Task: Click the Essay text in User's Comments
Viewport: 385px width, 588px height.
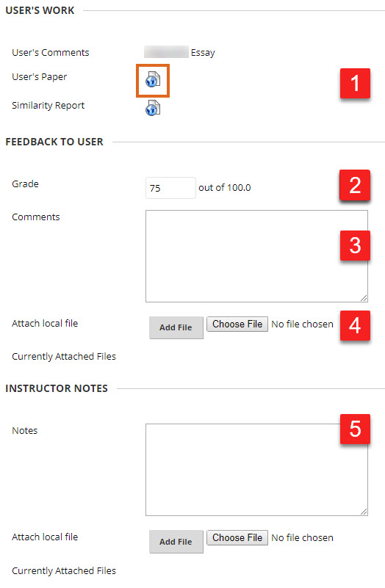Action: click(x=203, y=53)
